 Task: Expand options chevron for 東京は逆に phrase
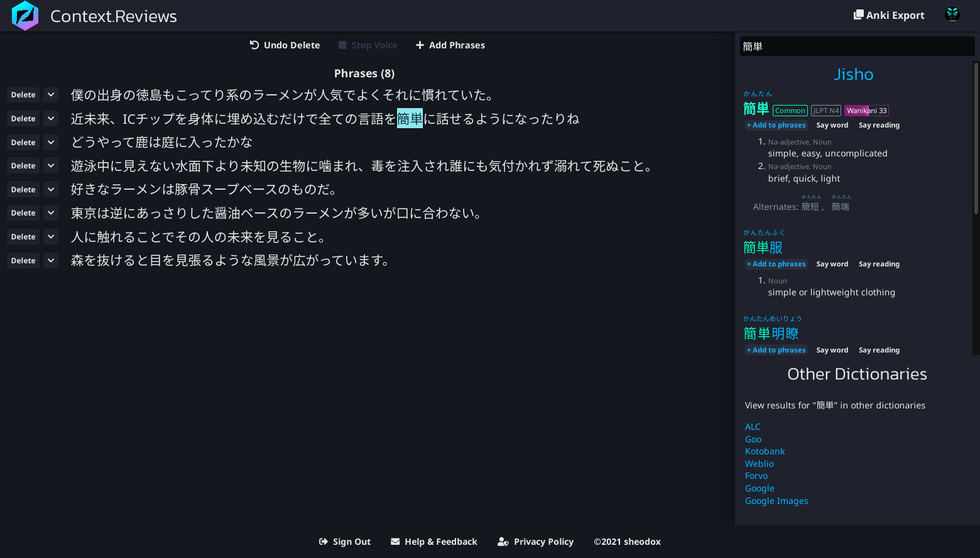click(51, 213)
